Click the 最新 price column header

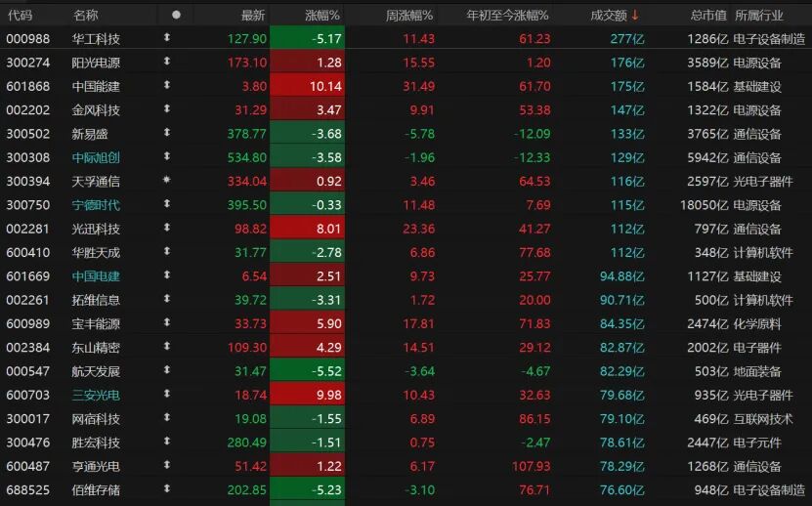tap(253, 15)
